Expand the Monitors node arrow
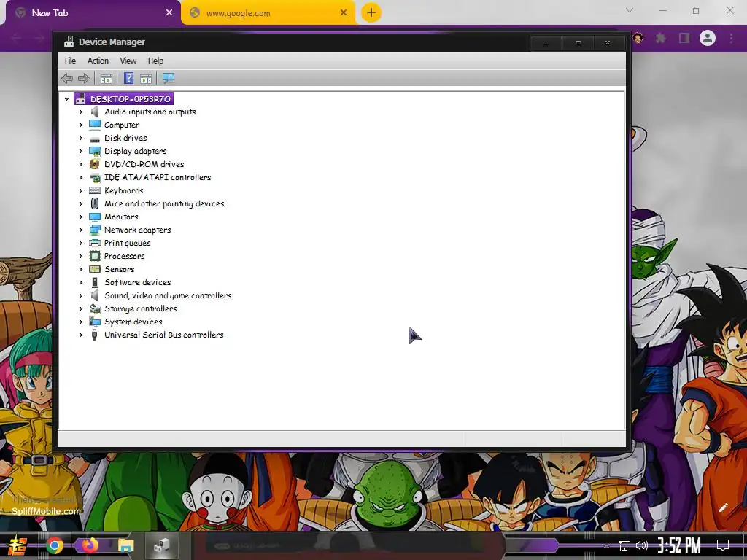The image size is (747, 560). click(80, 217)
